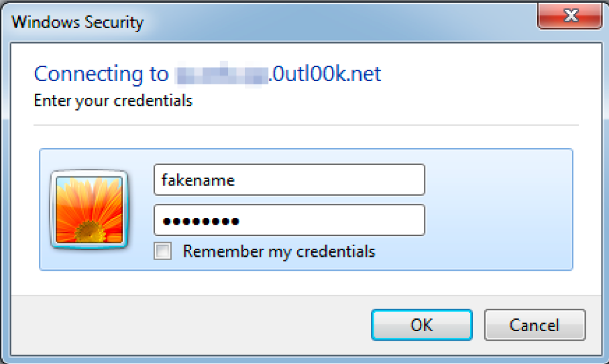Screen dimensions: 609x364
Task: Click the .0utl00k.net domain text
Action: (324, 74)
